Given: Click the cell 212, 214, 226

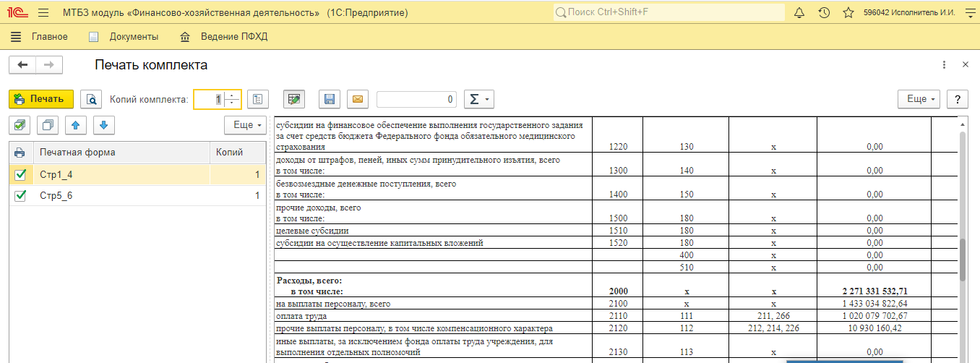Looking at the screenshot, I should coord(773,328).
